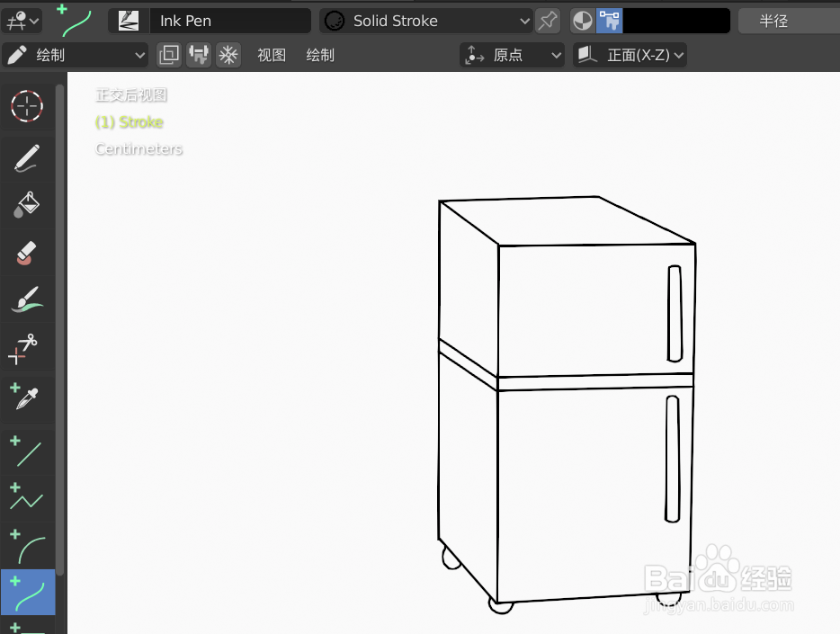This screenshot has width=840, height=634.
Task: Click the Ink Pen brush thumbnail
Action: point(129,21)
